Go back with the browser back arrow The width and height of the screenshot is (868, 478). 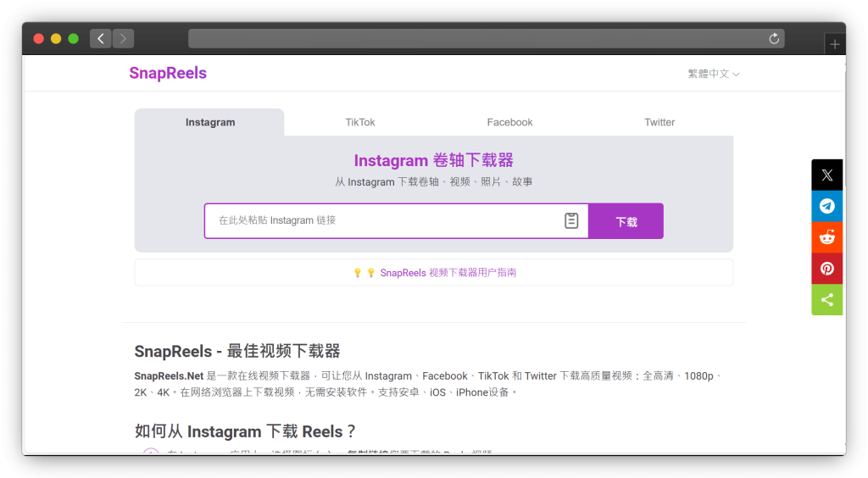(101, 39)
